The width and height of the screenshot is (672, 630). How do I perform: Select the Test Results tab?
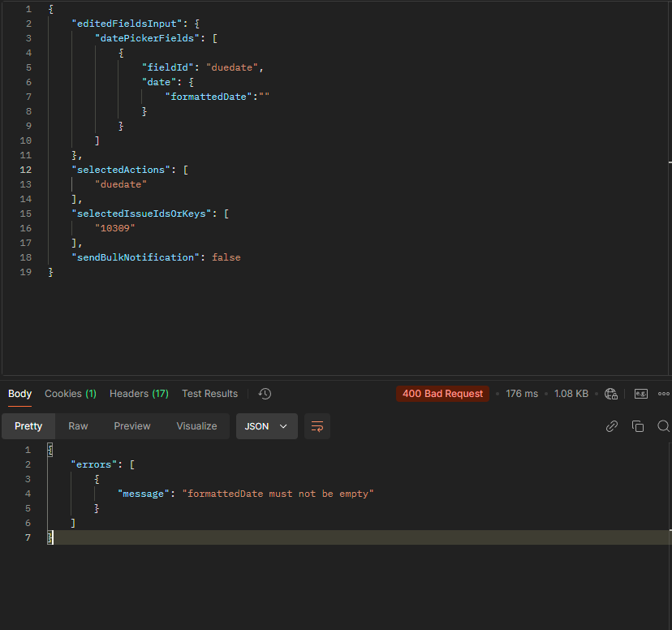point(209,394)
